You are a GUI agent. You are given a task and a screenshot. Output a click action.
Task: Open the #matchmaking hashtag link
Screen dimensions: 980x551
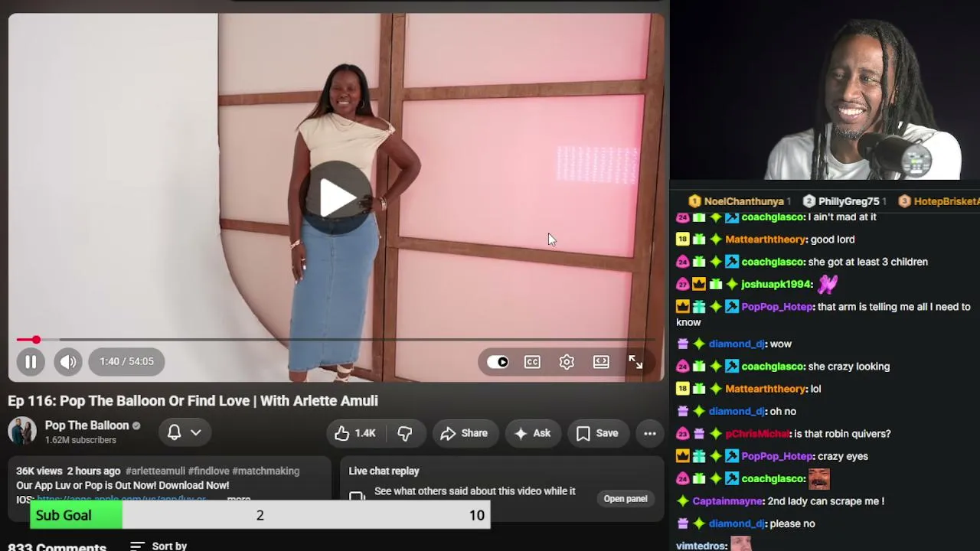(266, 471)
